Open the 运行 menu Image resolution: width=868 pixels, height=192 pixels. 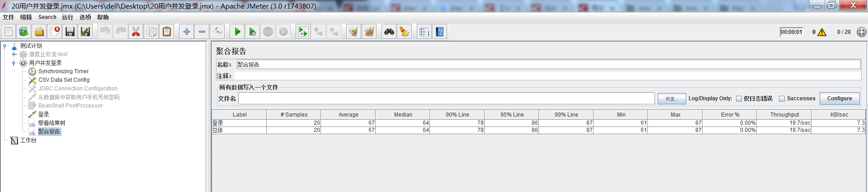pyautogui.click(x=68, y=17)
